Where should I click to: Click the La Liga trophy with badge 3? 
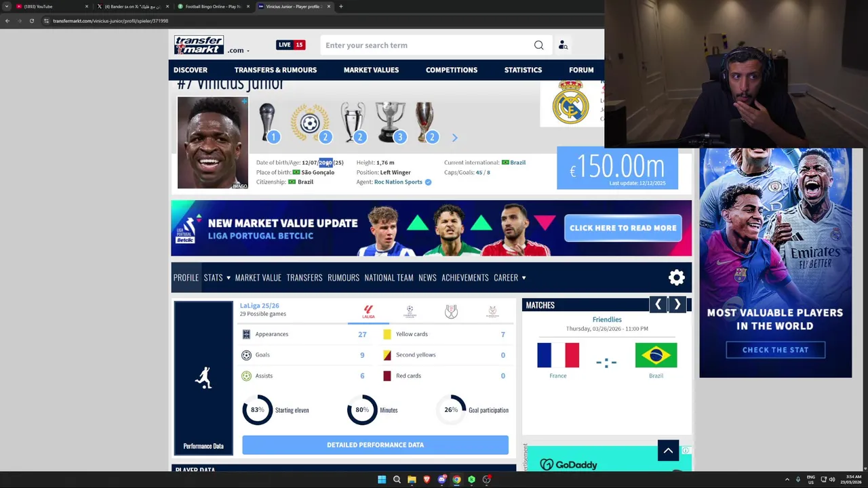click(x=391, y=122)
